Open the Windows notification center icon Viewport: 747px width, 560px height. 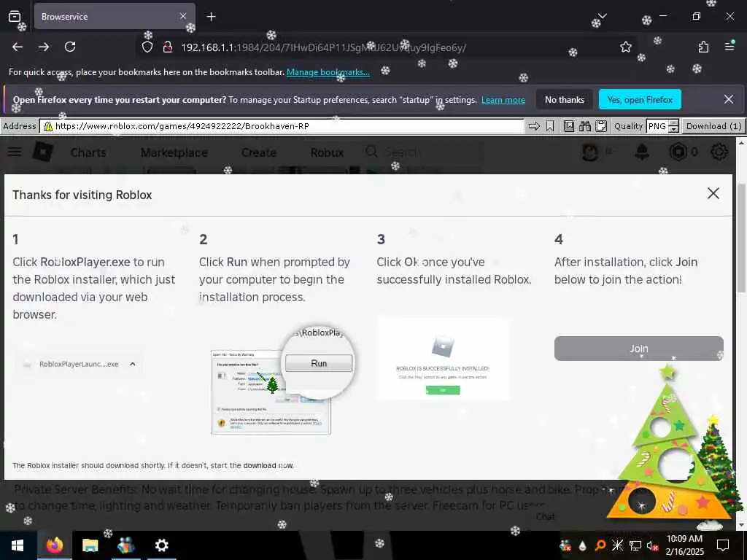point(723,545)
